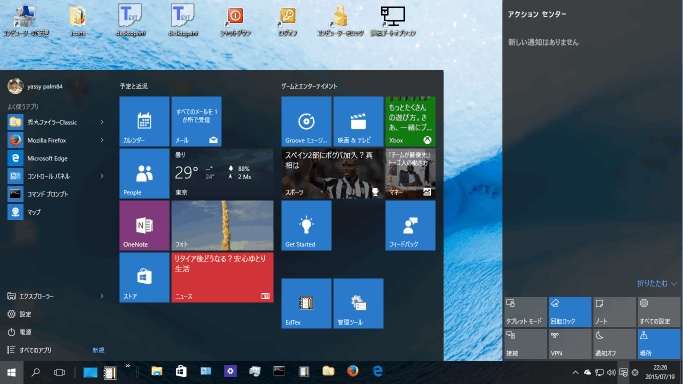Open the EdTex tile
Image resolution: width=683 pixels, height=384 pixels.
pyautogui.click(x=306, y=303)
